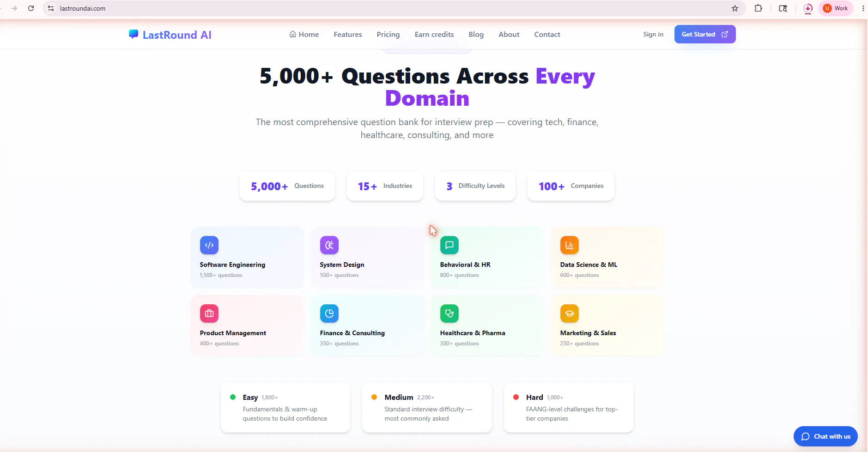Screen dimensions: 868x452
Task: Go forward using the browser arrow
Action: click(x=14, y=8)
